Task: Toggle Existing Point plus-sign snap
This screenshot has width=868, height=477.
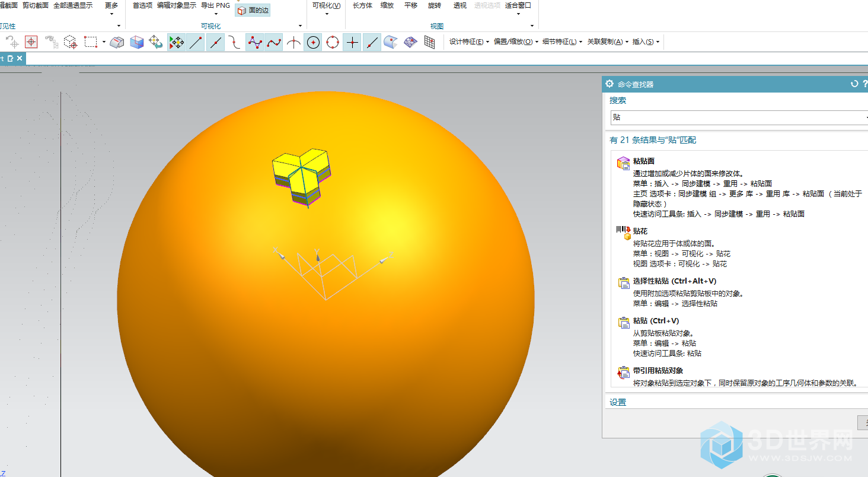Action: [x=352, y=42]
